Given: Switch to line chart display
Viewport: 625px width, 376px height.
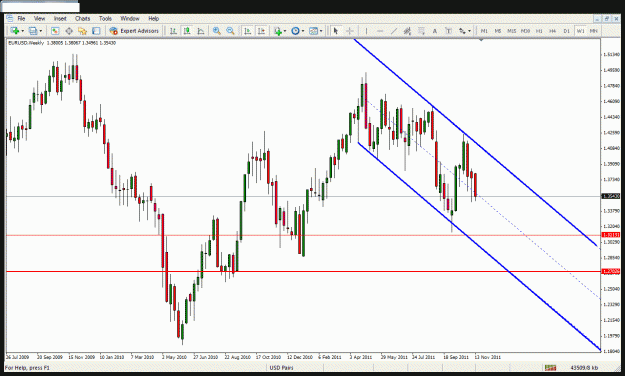Looking at the screenshot, I should click(200, 31).
